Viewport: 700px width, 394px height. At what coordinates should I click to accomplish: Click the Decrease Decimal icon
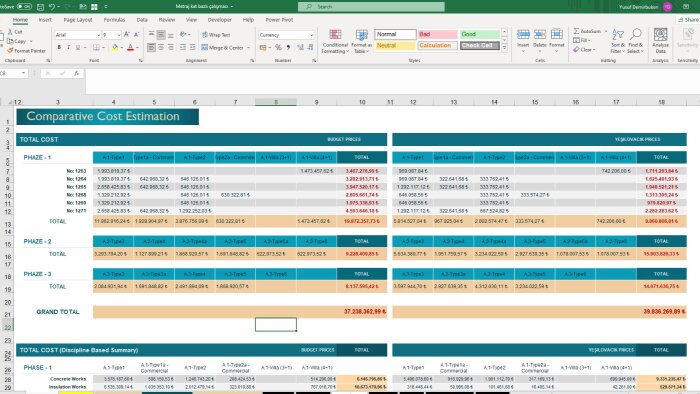310,47
